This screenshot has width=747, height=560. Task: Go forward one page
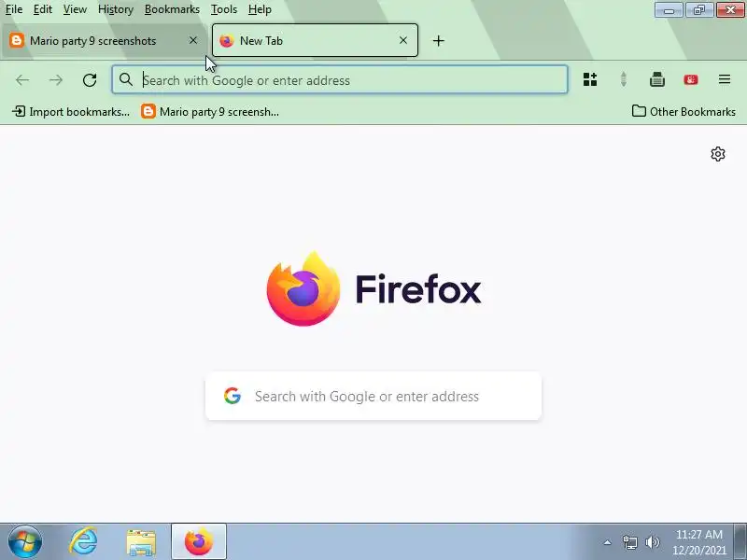tap(56, 80)
